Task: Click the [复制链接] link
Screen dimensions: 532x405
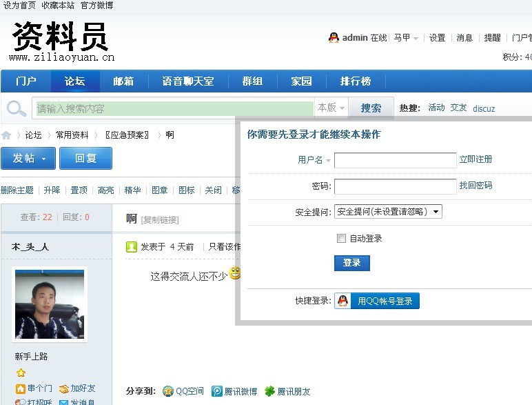Action: pos(160,220)
